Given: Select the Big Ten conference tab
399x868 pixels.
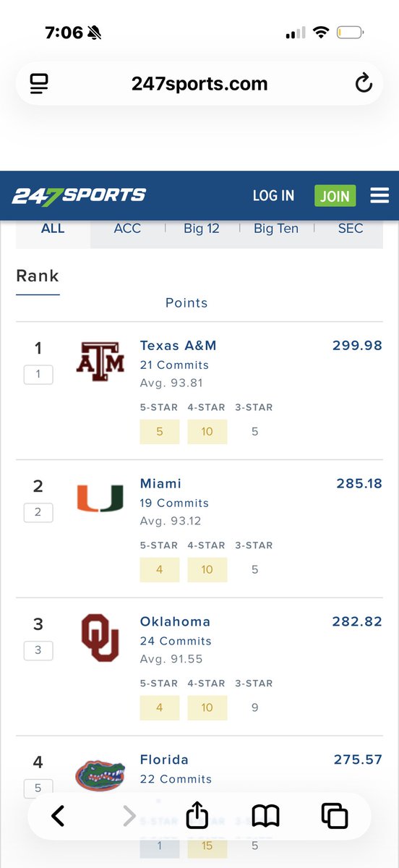Looking at the screenshot, I should (276, 229).
